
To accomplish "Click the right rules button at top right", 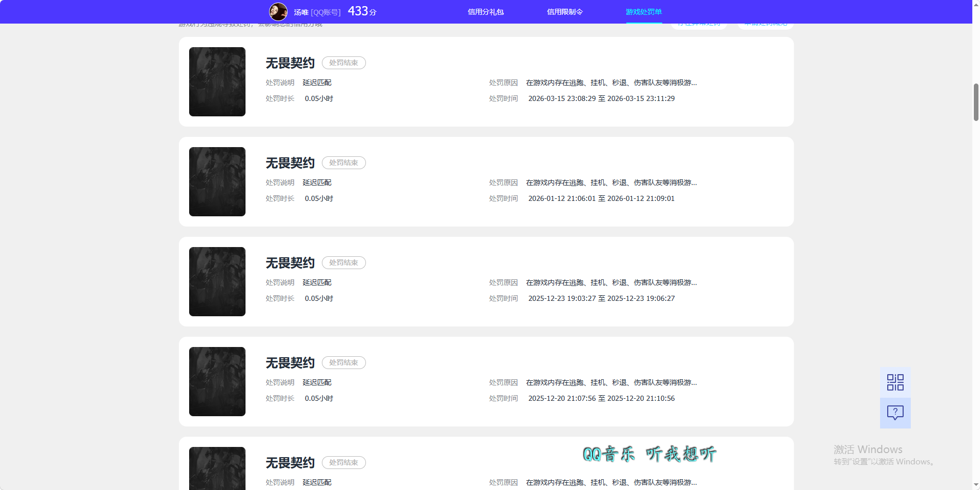I will [765, 23].
